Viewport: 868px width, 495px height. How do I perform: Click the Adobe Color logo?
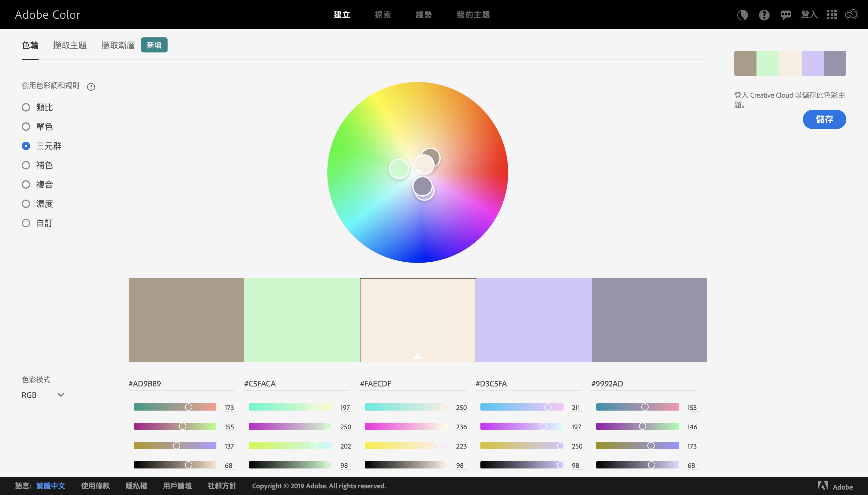[x=48, y=14]
